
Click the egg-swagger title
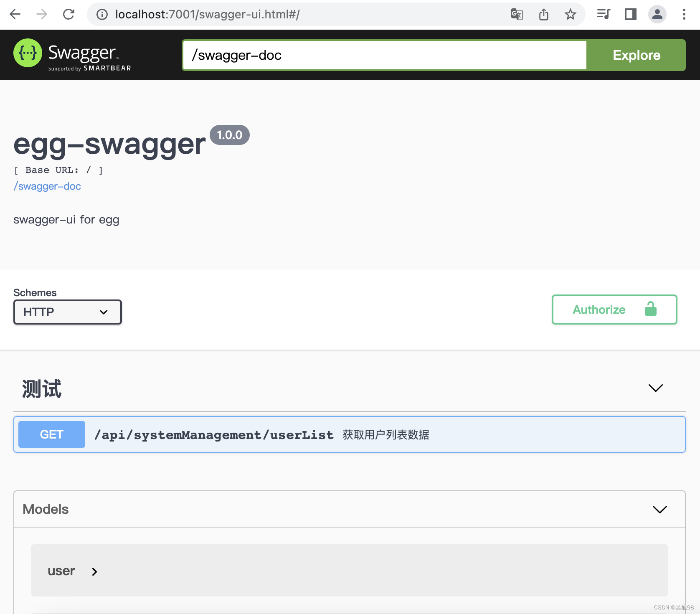[109, 144]
